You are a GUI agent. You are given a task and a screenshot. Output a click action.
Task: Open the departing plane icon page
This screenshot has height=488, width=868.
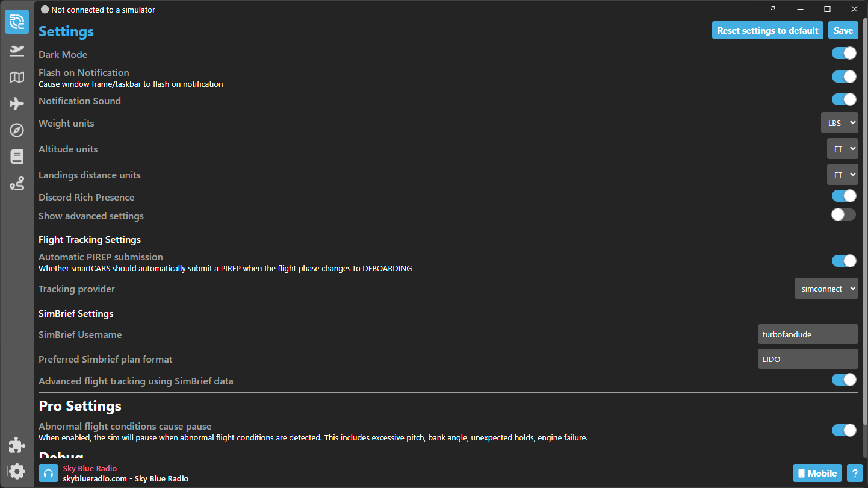17,51
